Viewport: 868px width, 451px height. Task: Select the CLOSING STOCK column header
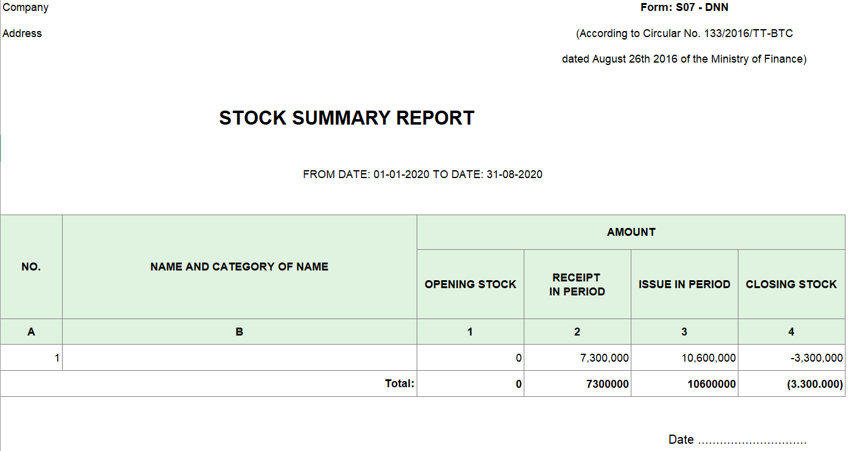(x=791, y=284)
